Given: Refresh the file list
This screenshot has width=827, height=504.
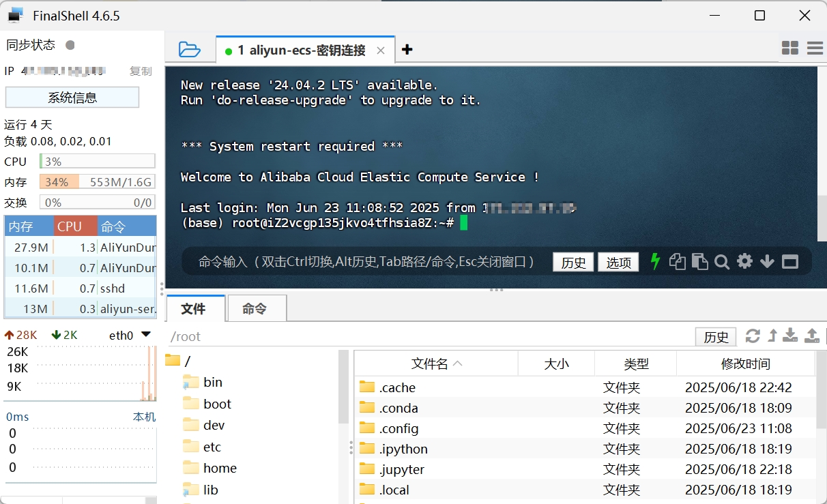Looking at the screenshot, I should [x=753, y=336].
